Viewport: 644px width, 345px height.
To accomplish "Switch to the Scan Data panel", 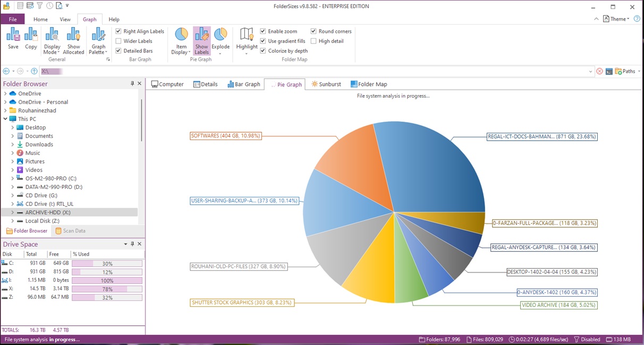I will [x=70, y=231].
